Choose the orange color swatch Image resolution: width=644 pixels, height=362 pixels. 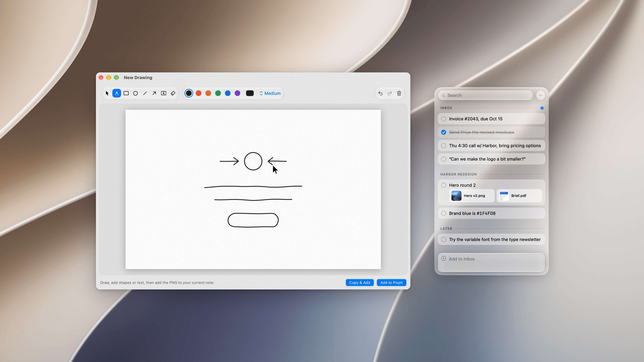[208, 94]
